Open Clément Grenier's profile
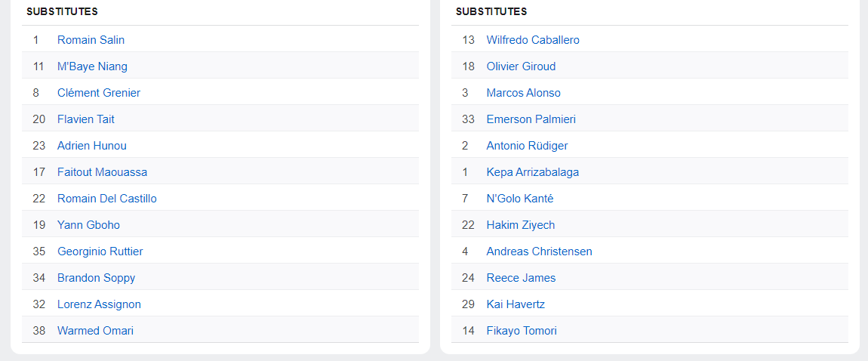This screenshot has width=868, height=361. coord(99,93)
